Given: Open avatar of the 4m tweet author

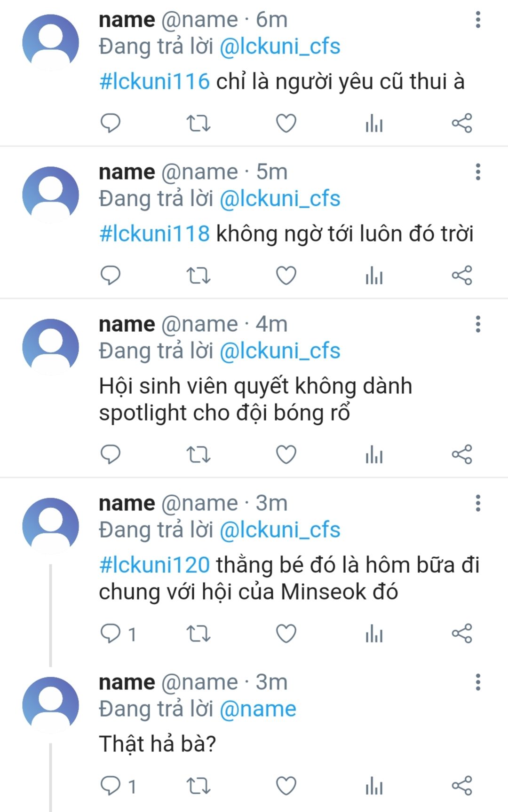Looking at the screenshot, I should [51, 347].
